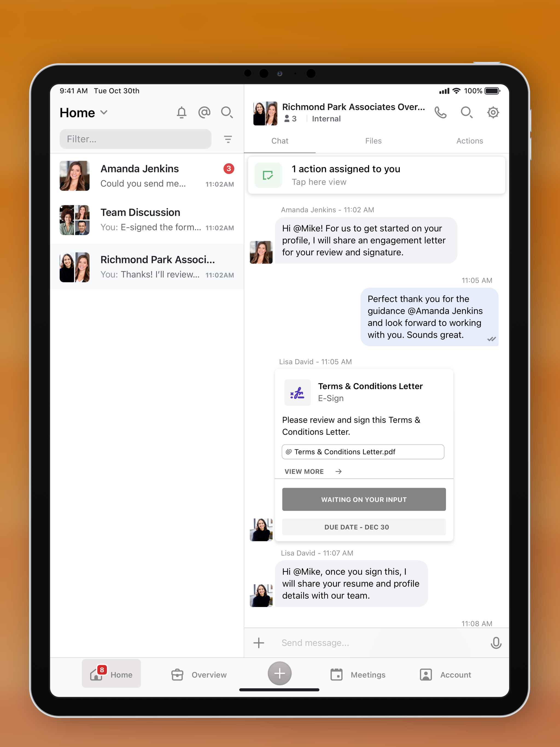Tap Lisa's "once you sign this" message
Screen dimensions: 560x747
coord(351,583)
